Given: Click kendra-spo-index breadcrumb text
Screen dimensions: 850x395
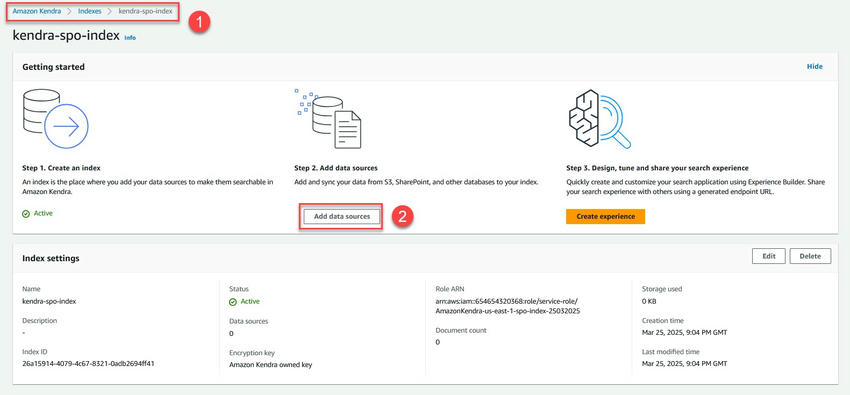Looking at the screenshot, I should [x=145, y=11].
